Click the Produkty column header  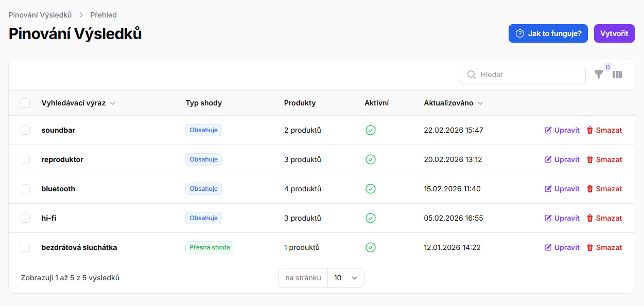(300, 103)
